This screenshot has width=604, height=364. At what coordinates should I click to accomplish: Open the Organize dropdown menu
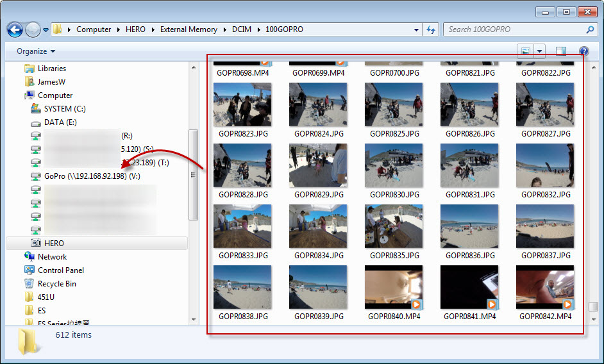(x=36, y=51)
